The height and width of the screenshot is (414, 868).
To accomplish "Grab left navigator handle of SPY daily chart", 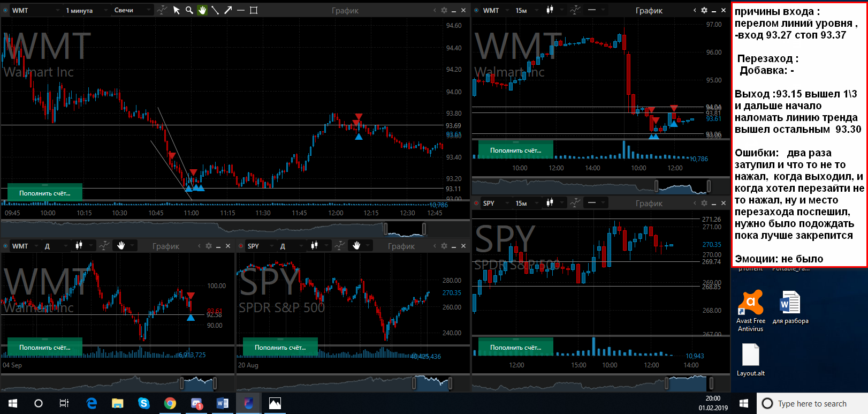I will [414, 383].
